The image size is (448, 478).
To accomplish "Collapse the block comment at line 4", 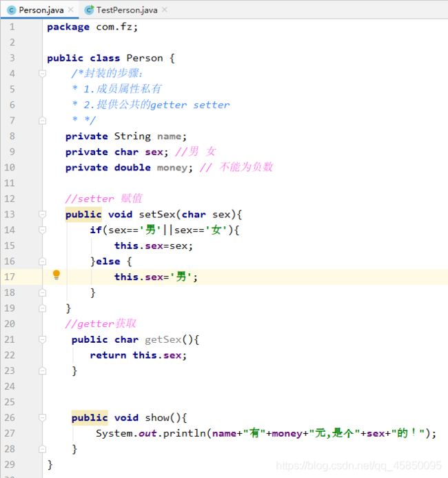I will (x=42, y=74).
